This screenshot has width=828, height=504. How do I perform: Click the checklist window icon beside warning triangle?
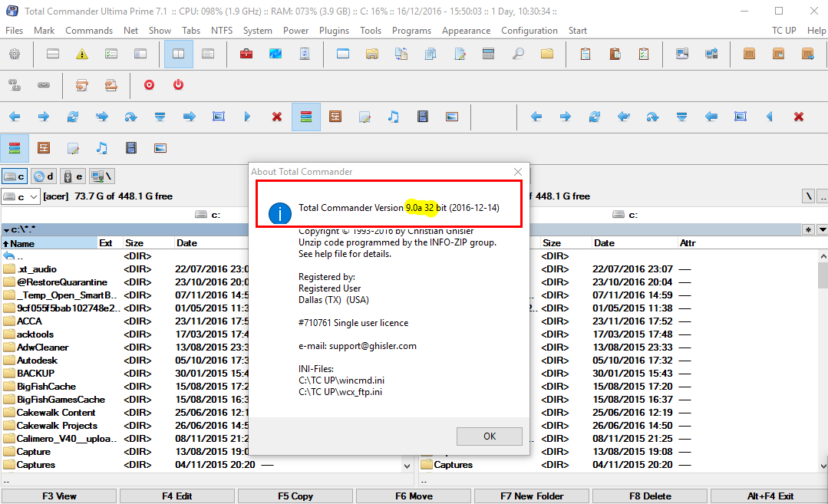tap(111, 54)
